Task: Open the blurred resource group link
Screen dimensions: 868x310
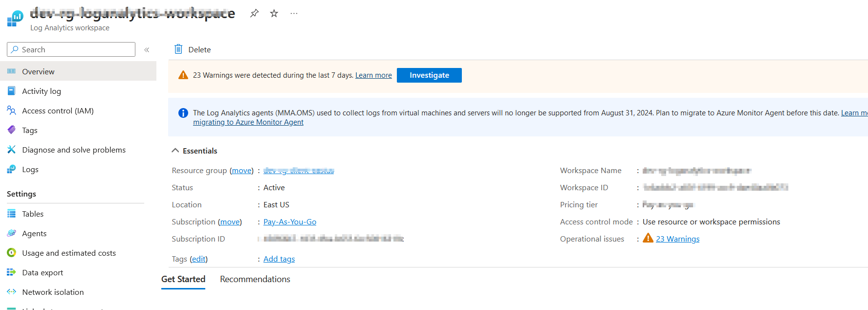Action: [x=299, y=171]
